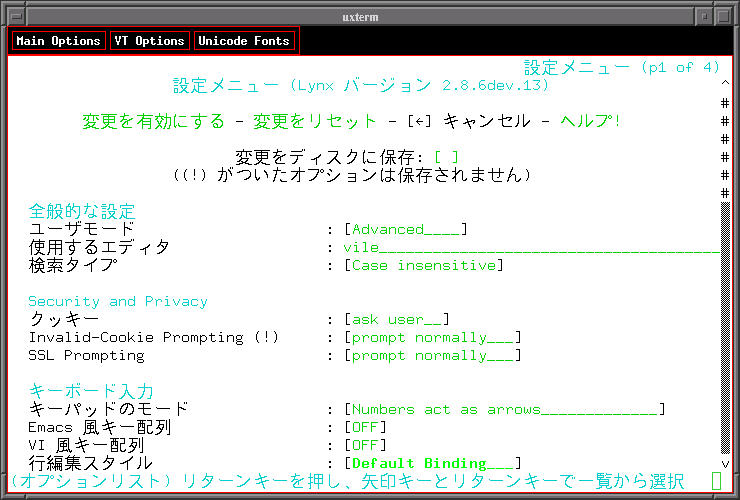Toggle the 変更をディスクに保存 checkbox
The width and height of the screenshot is (740, 500).
(x=446, y=157)
